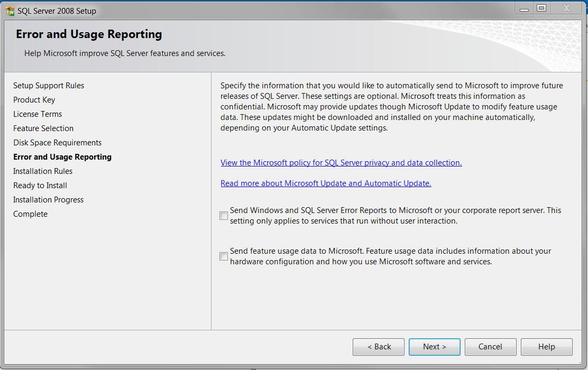Click the SQL Server Setup title bar icon
This screenshot has width=588, height=370.
click(x=10, y=11)
